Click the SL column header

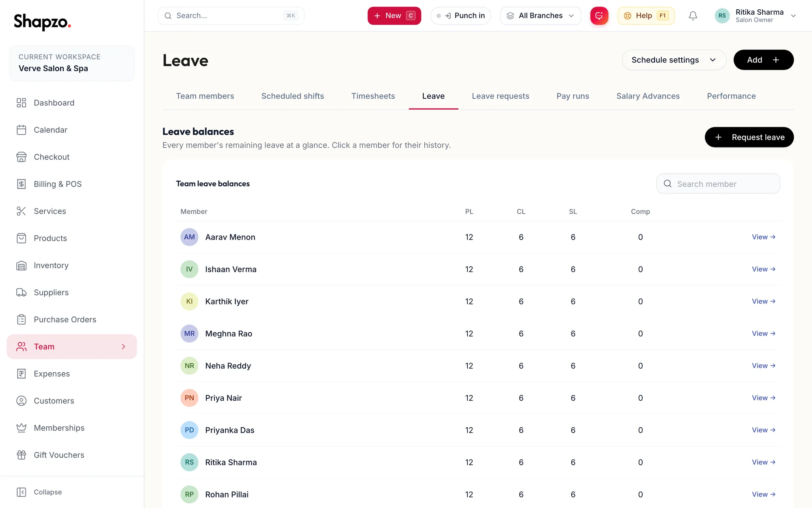point(573,212)
